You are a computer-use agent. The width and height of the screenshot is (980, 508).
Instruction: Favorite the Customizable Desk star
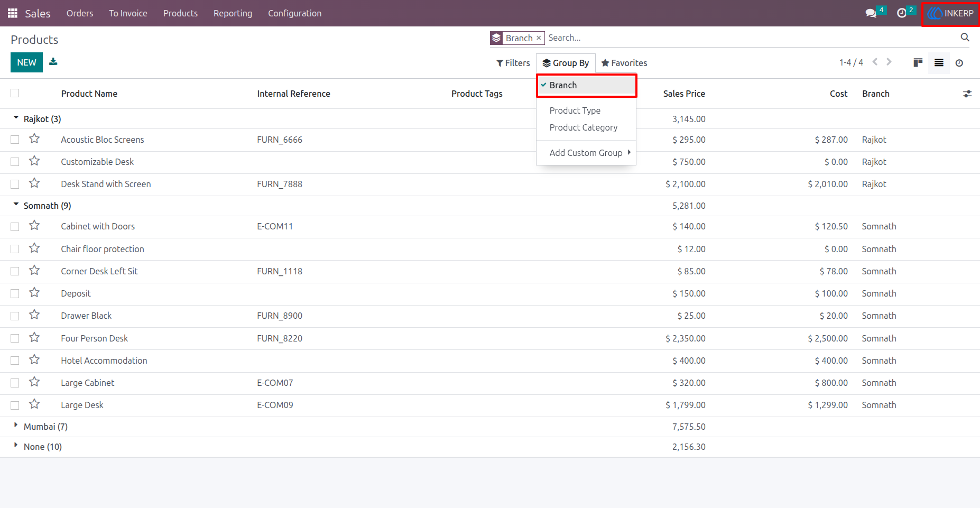point(34,161)
